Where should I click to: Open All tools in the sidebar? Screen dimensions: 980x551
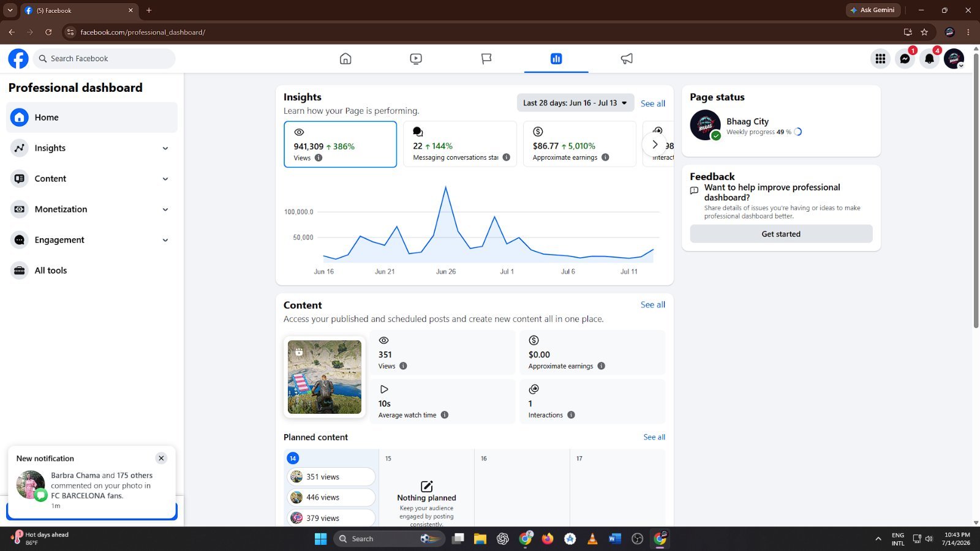point(92,271)
